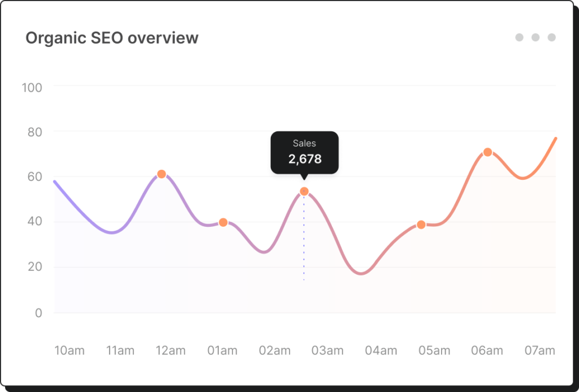
Task: Click the highlighted point below the Sales tooltip
Action: pyautogui.click(x=304, y=191)
